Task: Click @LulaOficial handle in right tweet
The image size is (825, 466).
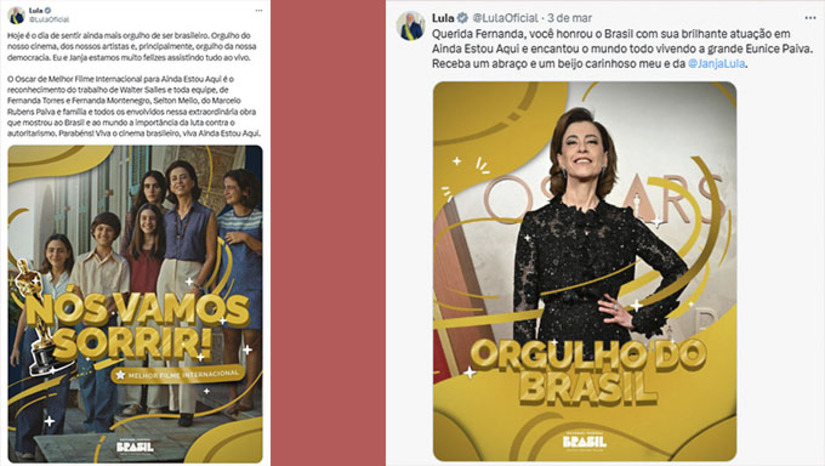Action: (505, 18)
